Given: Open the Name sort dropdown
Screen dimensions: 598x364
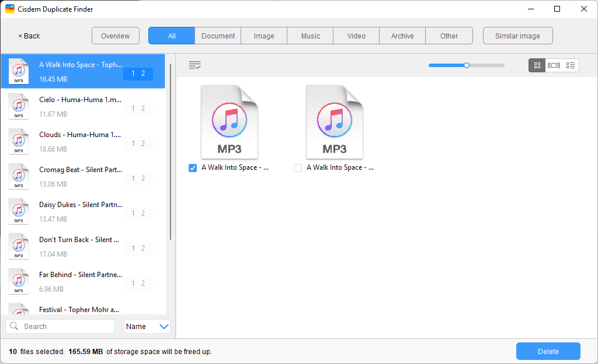Looking at the screenshot, I should click(x=147, y=326).
